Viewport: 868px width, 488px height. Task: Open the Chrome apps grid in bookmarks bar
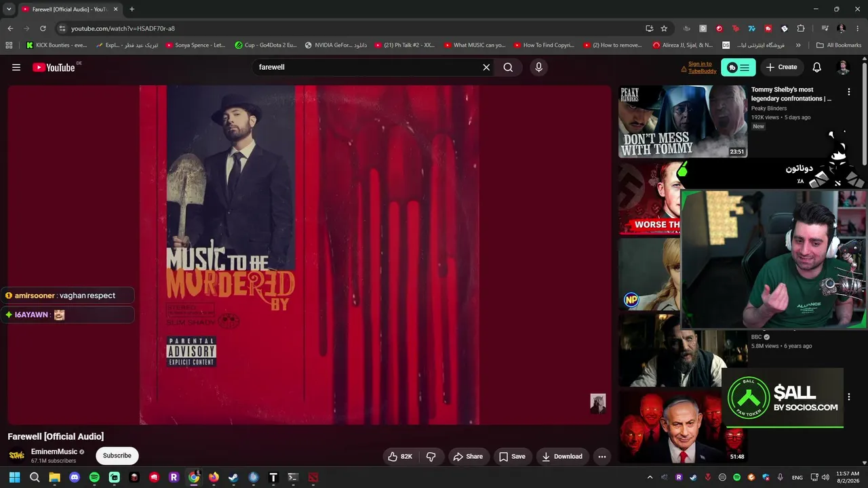pos(9,45)
